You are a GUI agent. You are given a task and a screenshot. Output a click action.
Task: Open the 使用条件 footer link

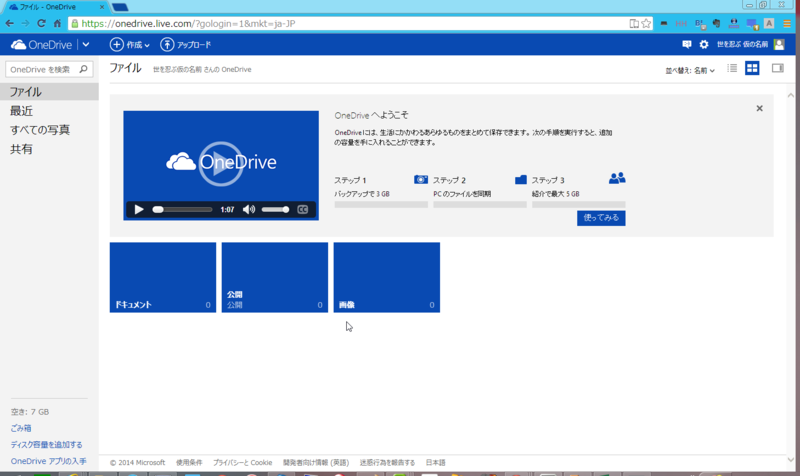(x=189, y=463)
